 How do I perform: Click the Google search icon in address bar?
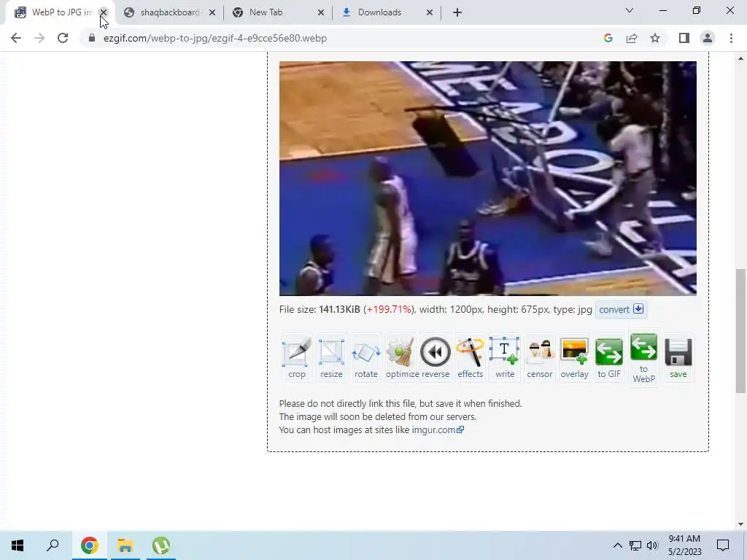(x=608, y=38)
